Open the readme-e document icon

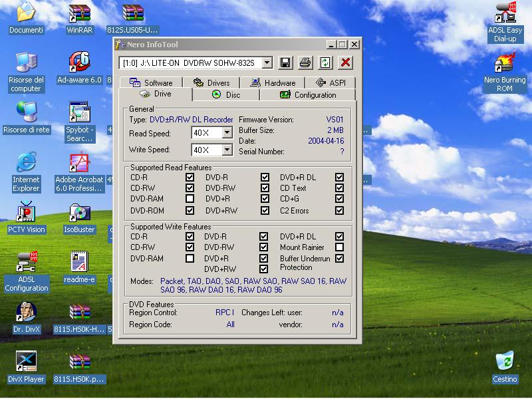click(x=79, y=267)
